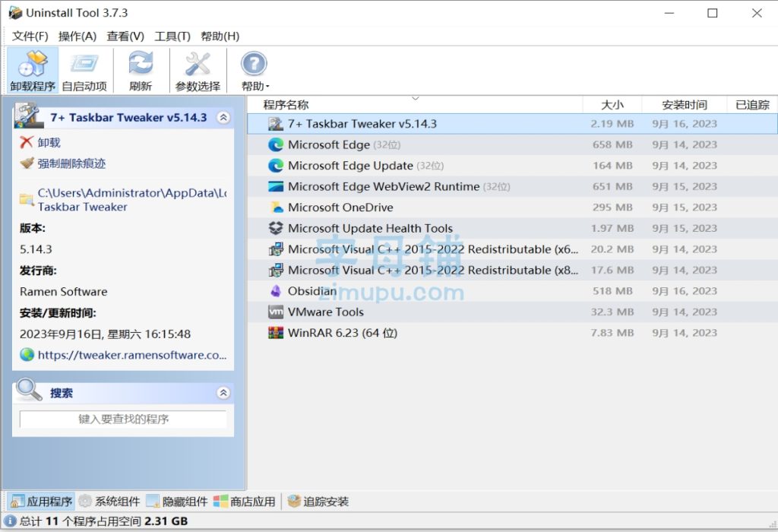Select the VMware Tools entry name

(x=325, y=312)
